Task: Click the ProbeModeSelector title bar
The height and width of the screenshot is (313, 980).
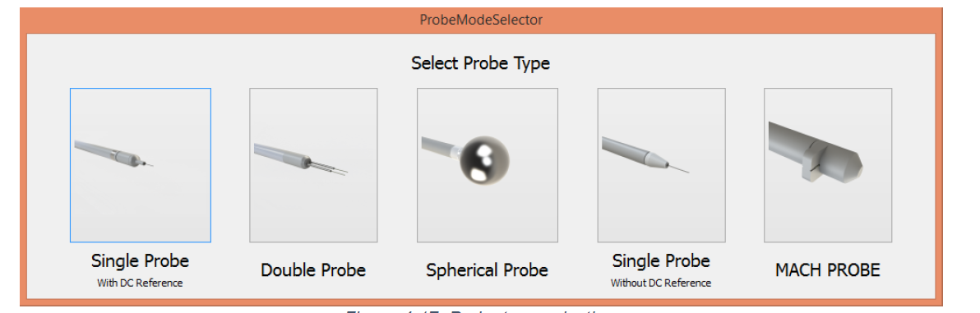Action: 481,20
